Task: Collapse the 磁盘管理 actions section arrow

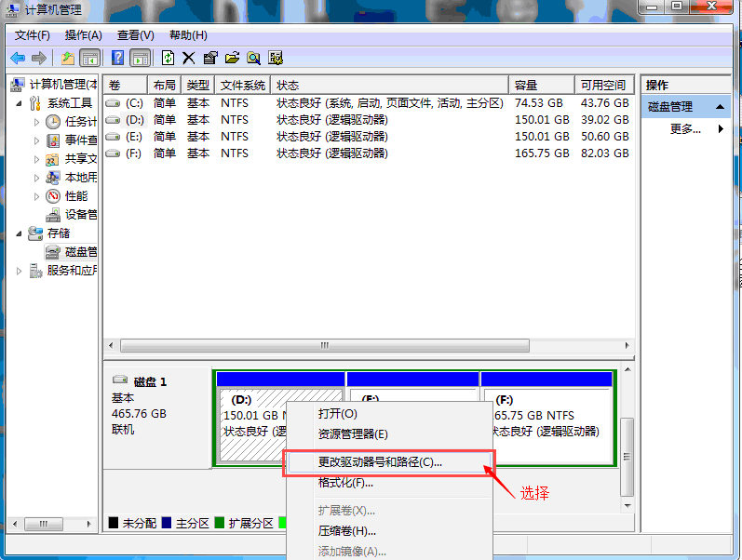Action: pos(720,107)
